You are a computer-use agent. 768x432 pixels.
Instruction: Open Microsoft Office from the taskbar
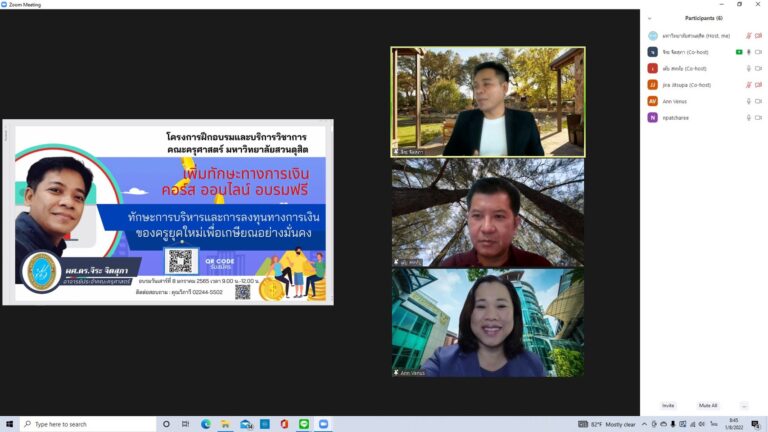[284, 424]
